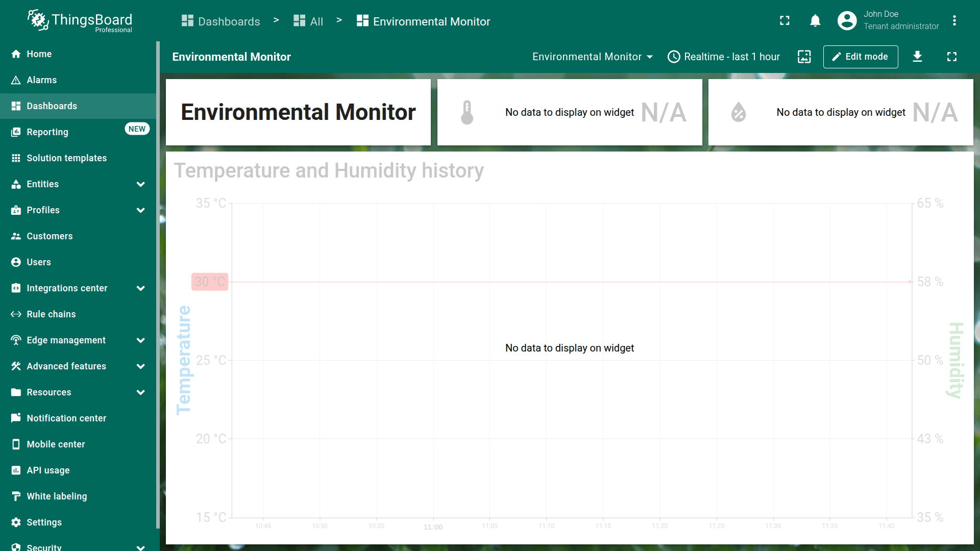Open user menu three-dots icon
980x551 pixels.
coord(954,21)
